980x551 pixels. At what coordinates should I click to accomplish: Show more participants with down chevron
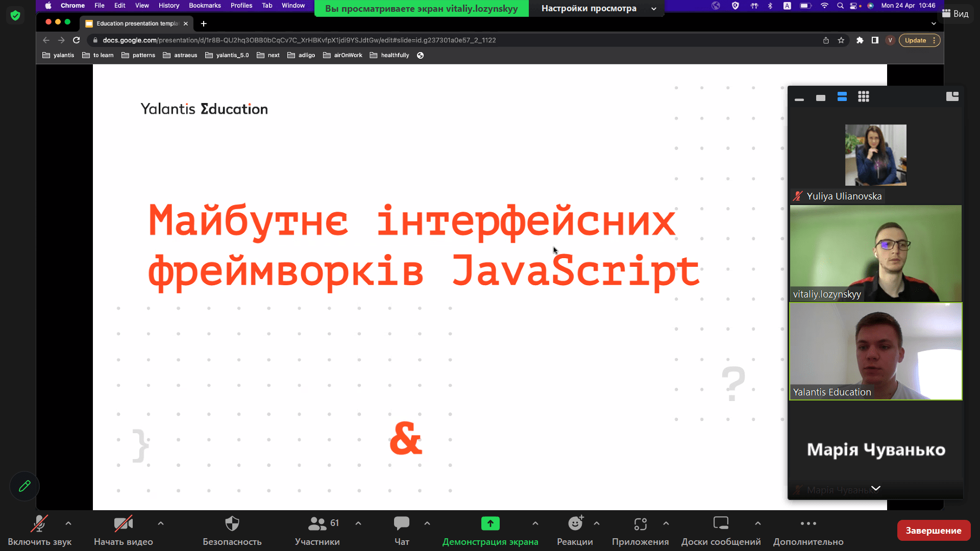[876, 488]
